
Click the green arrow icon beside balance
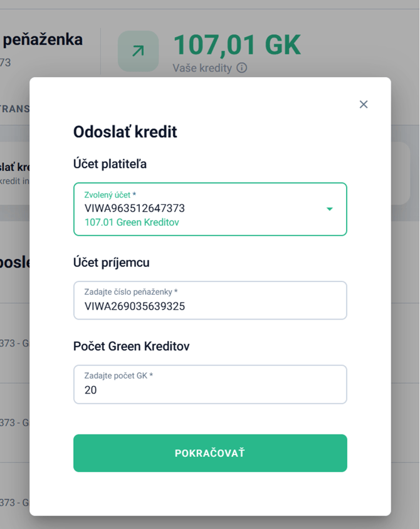pos(138,51)
